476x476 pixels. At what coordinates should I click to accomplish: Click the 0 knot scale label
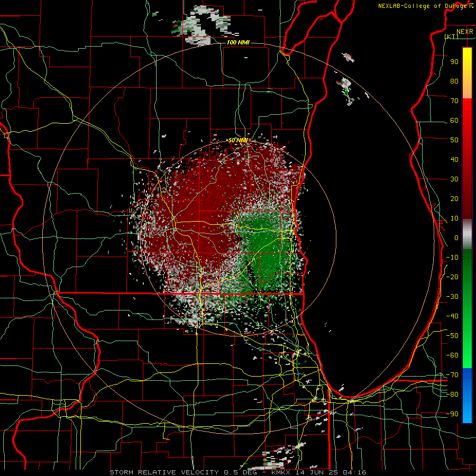[456, 237]
